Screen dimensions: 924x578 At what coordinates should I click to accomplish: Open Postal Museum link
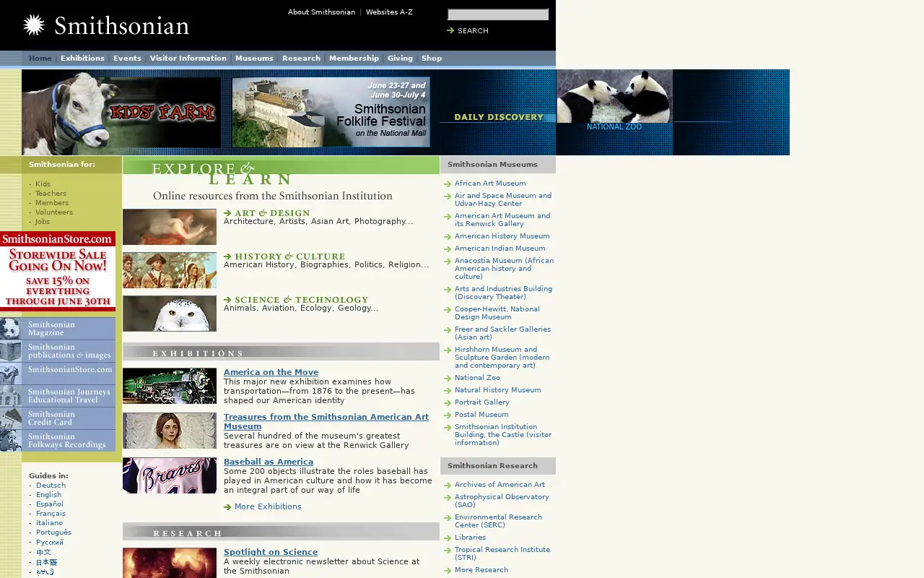point(481,415)
